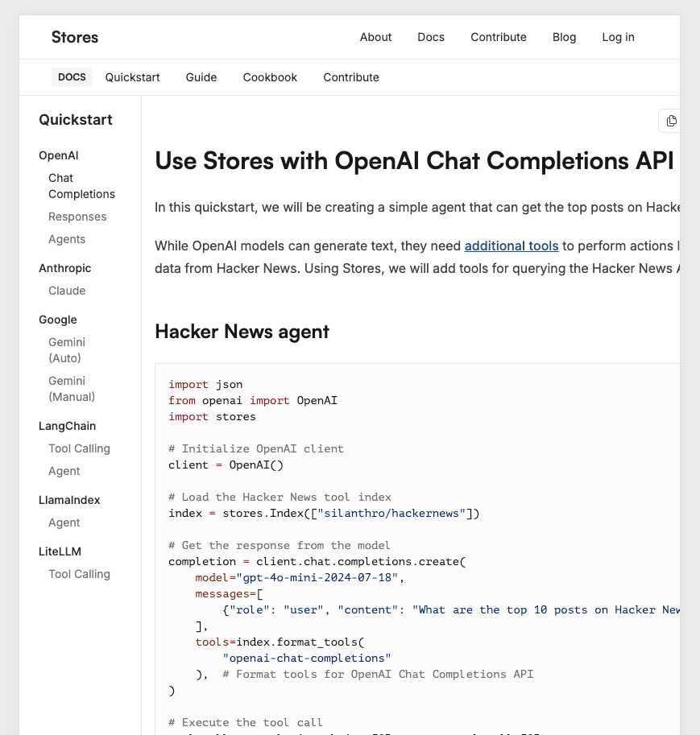Click the LiteLLM sidebar section heading
Image resolution: width=700 pixels, height=735 pixels.
click(x=60, y=551)
